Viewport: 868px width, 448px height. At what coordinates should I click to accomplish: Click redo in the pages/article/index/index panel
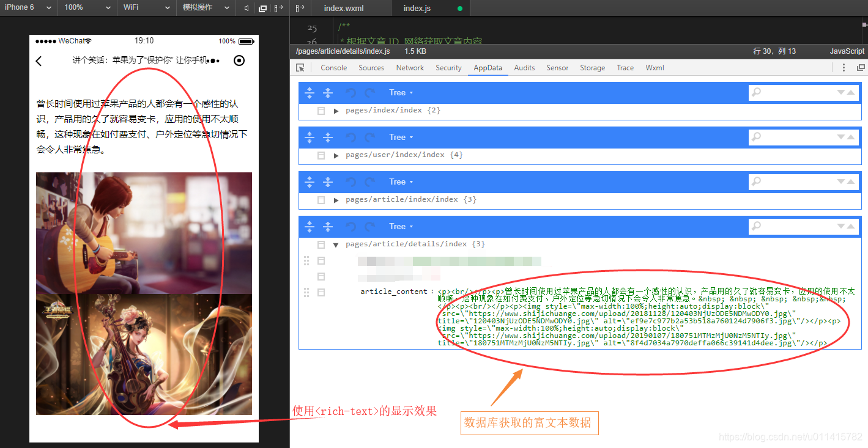[369, 182]
